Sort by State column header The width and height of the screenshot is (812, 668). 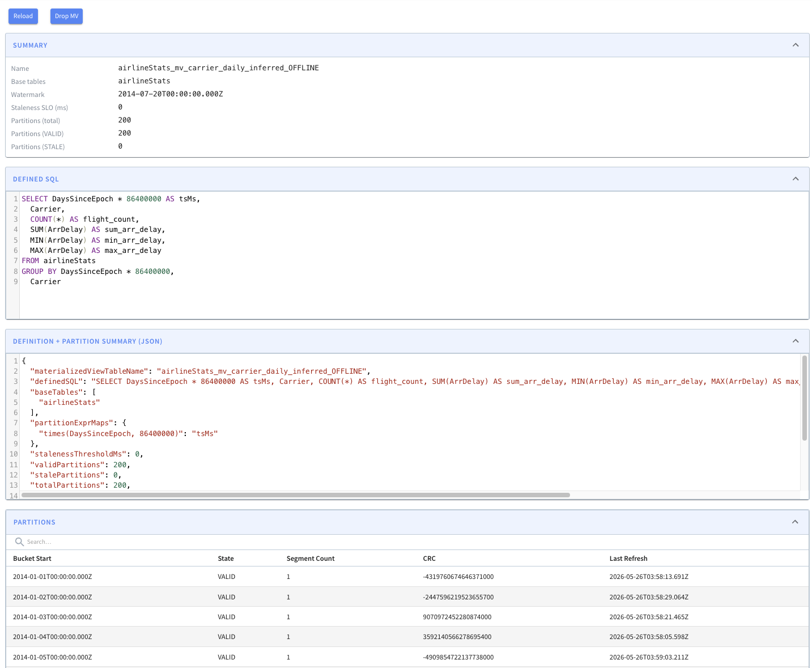[226, 559]
